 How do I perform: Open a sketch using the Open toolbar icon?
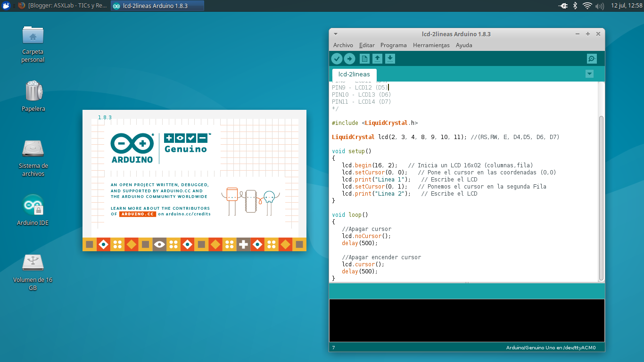[377, 58]
